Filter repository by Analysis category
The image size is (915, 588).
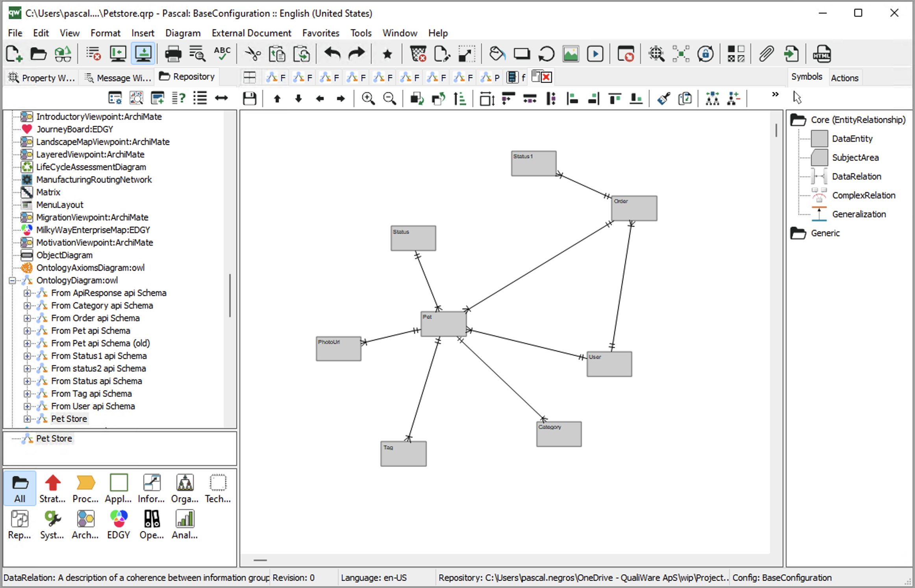(x=185, y=524)
